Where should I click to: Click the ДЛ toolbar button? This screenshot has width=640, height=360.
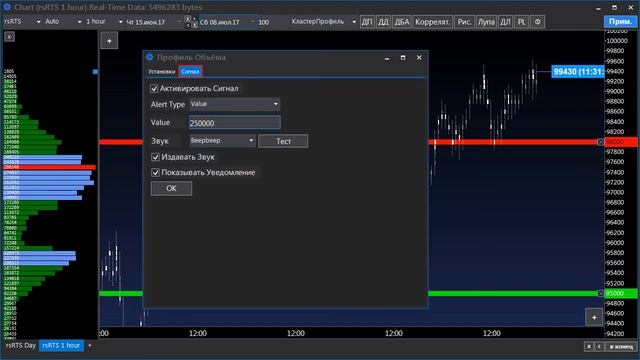point(505,22)
